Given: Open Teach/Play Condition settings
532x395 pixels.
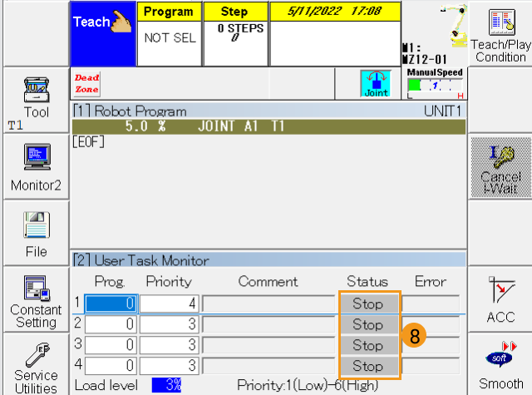Looking at the screenshot, I should (500, 34).
